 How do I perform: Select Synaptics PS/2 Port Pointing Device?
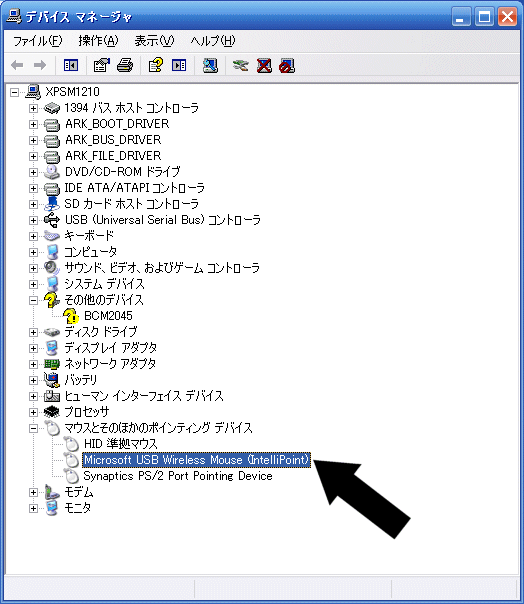point(178,476)
